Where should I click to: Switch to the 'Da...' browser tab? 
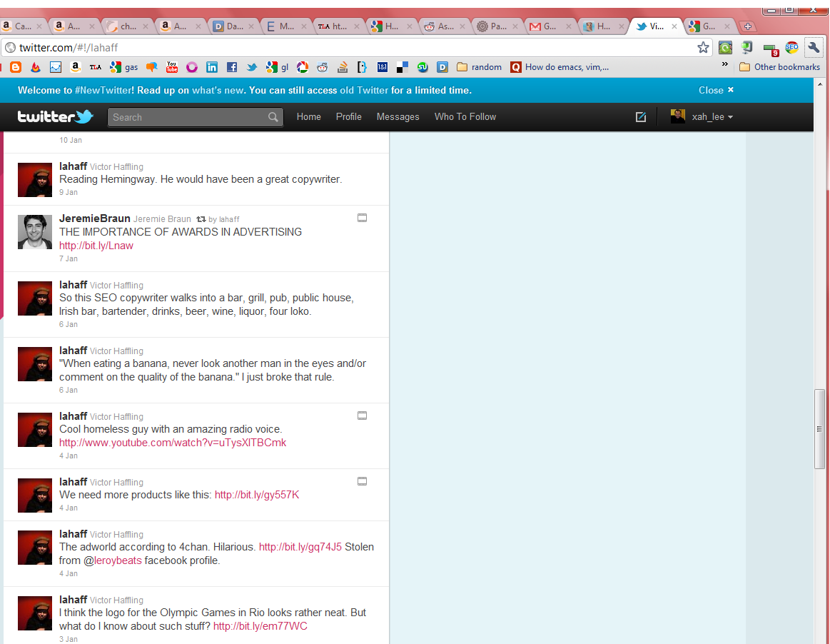point(233,26)
